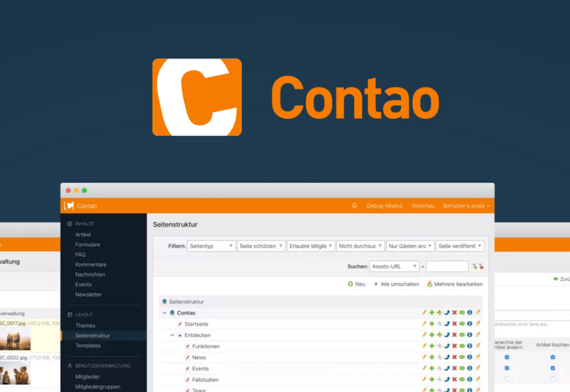Edit the Fallstudien page settings
Image resolution: width=570 pixels, height=392 pixels.
(x=424, y=379)
